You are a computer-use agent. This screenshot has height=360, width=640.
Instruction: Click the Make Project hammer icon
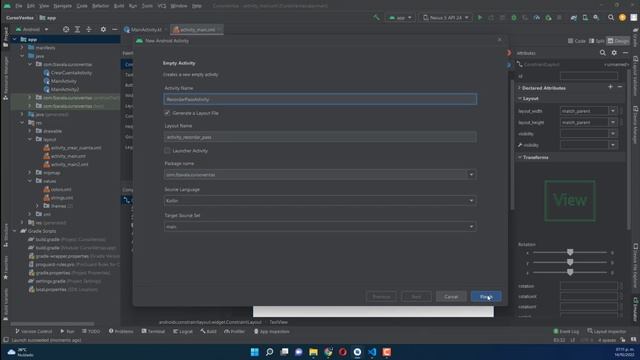pos(376,18)
